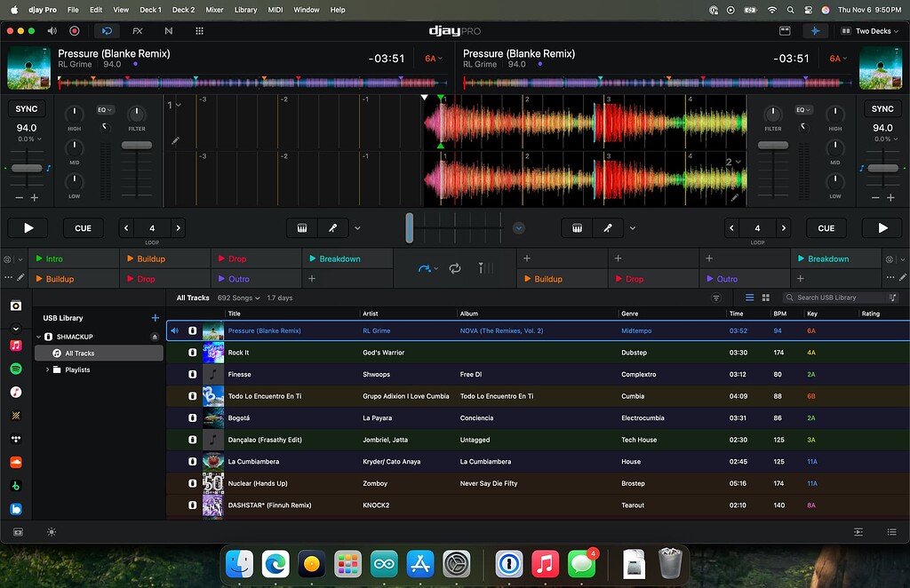The width and height of the screenshot is (910, 588).
Task: Open the track filter icon
Action: click(x=716, y=298)
